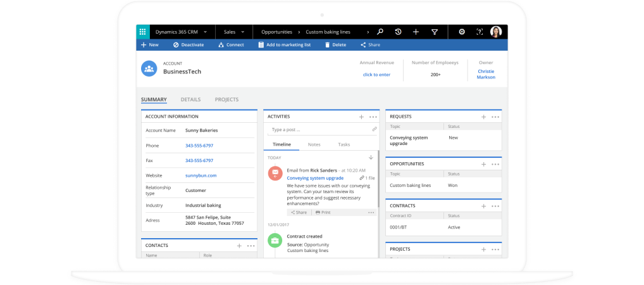Open Requests more options ellipsis
The height and width of the screenshot is (285, 644).
(495, 117)
